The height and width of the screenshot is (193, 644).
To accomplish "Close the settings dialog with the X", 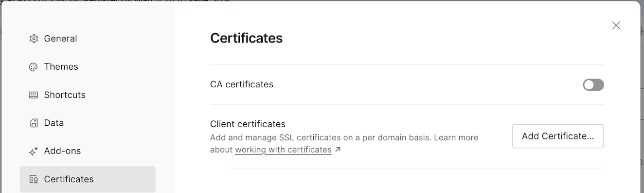I will tap(616, 25).
